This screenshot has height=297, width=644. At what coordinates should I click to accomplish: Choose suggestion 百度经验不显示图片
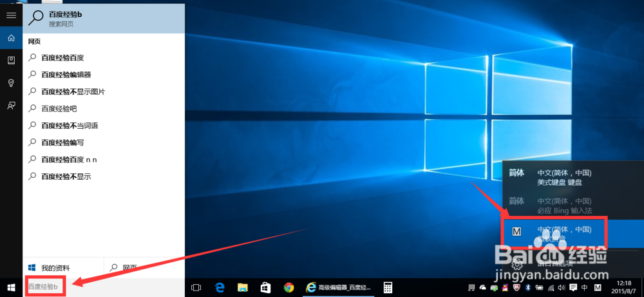[104, 91]
